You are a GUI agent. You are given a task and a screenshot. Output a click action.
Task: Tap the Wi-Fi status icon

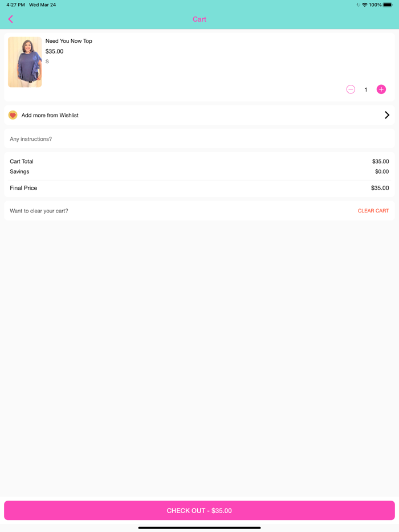(x=365, y=5)
